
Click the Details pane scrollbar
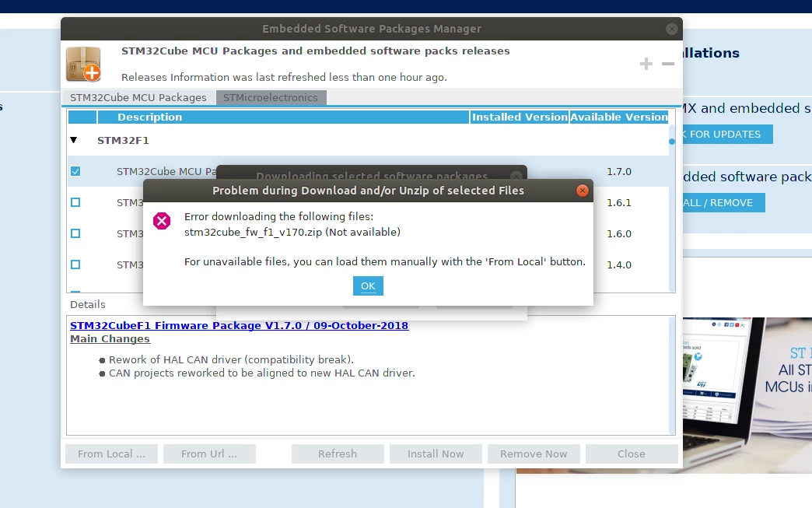pos(672,376)
